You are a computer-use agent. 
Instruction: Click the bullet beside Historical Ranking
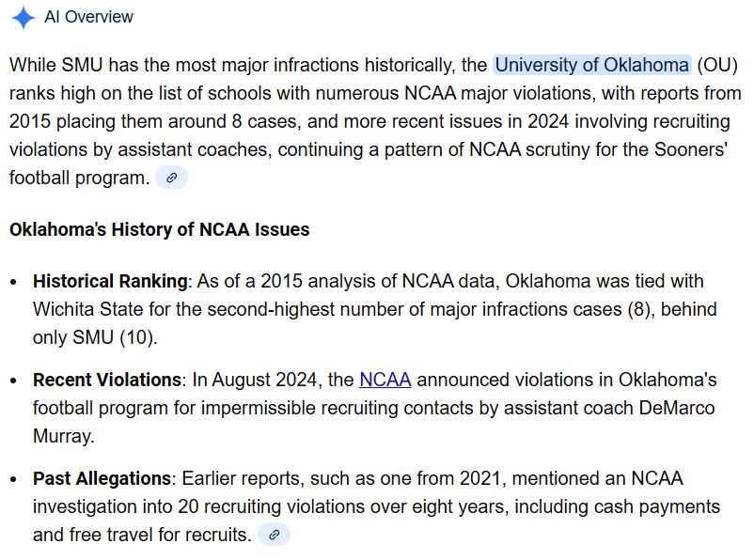tap(14, 282)
